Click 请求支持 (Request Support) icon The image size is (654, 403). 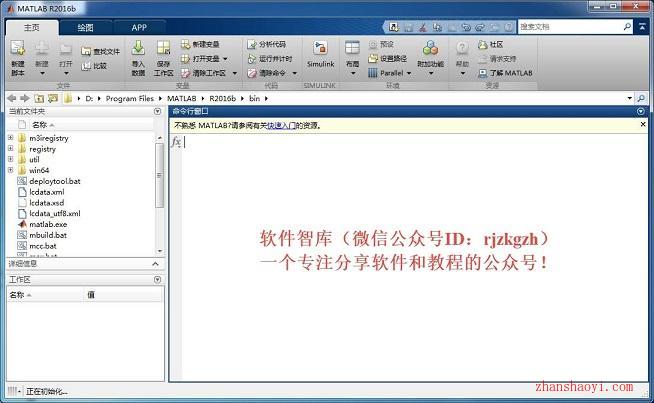(483, 58)
